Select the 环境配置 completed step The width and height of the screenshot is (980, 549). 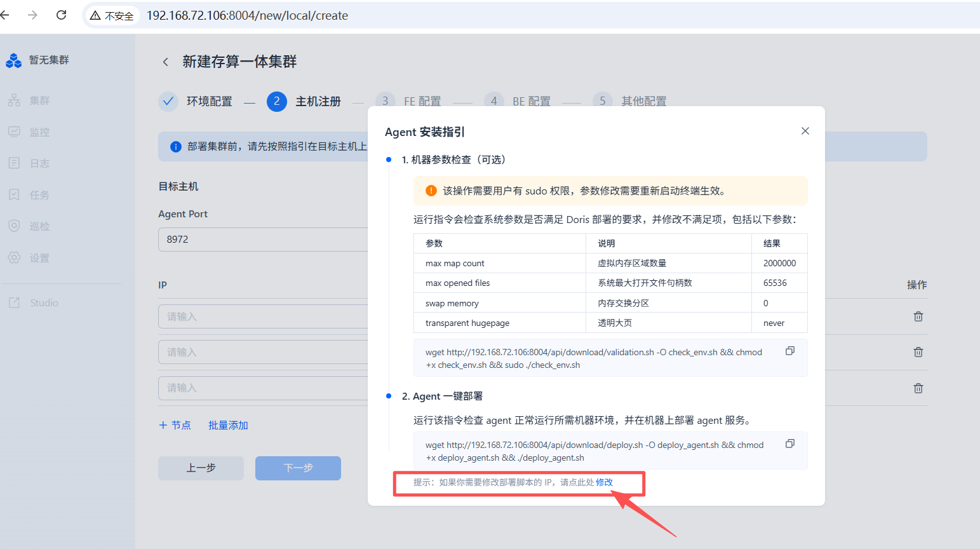coord(208,102)
